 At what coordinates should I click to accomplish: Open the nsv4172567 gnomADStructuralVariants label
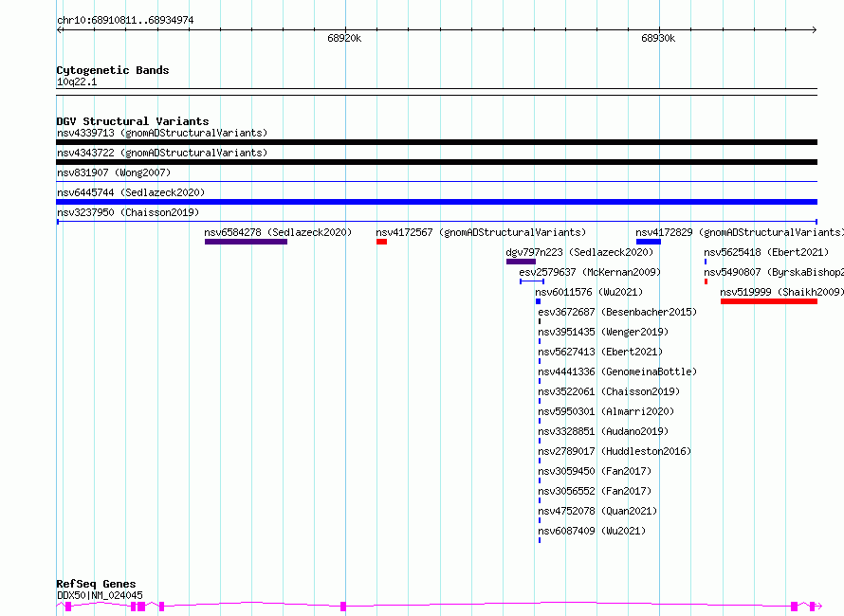click(x=481, y=232)
